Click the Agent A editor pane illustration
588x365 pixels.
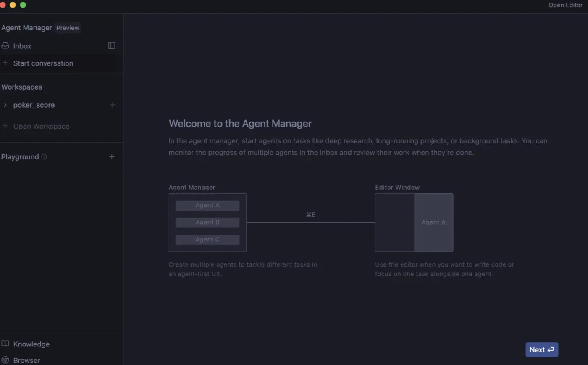pyautogui.click(x=433, y=222)
